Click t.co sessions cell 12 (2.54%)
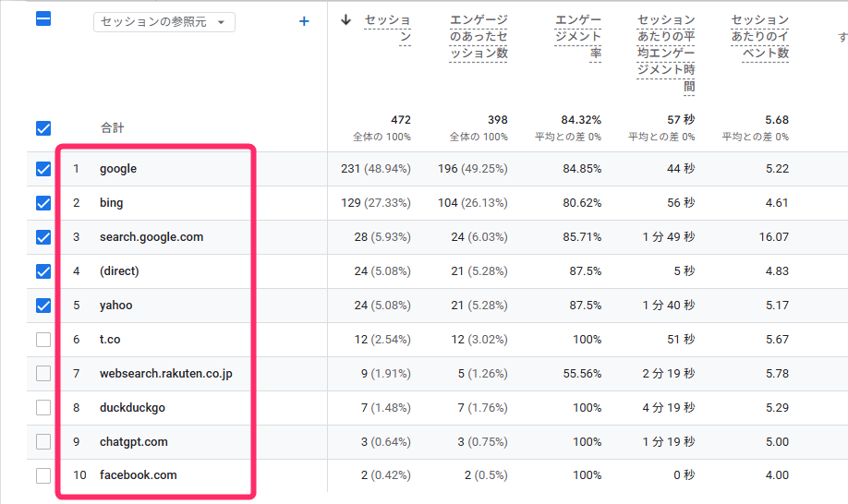The image size is (848, 504). pyautogui.click(x=382, y=340)
